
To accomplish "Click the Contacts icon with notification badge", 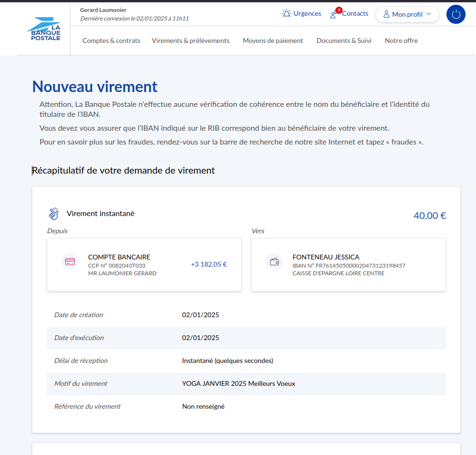I will pyautogui.click(x=334, y=14).
